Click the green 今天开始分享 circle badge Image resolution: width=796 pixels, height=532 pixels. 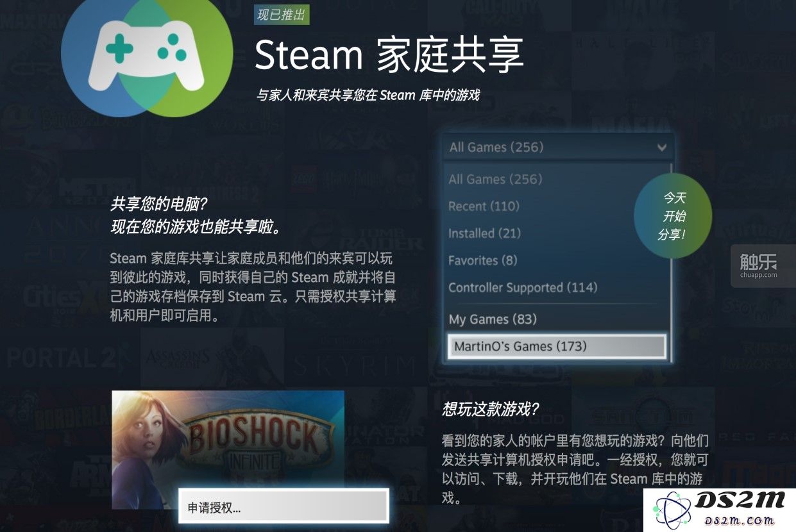point(672,216)
